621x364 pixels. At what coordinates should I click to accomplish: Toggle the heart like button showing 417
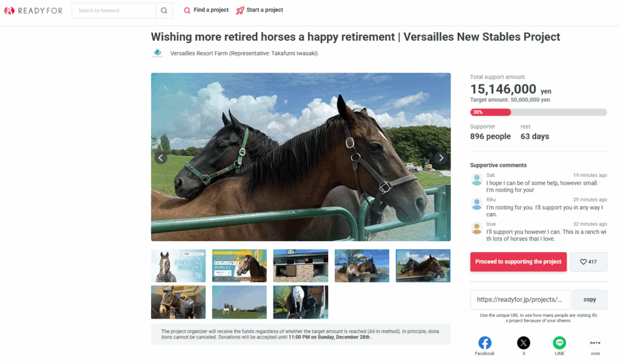588,262
